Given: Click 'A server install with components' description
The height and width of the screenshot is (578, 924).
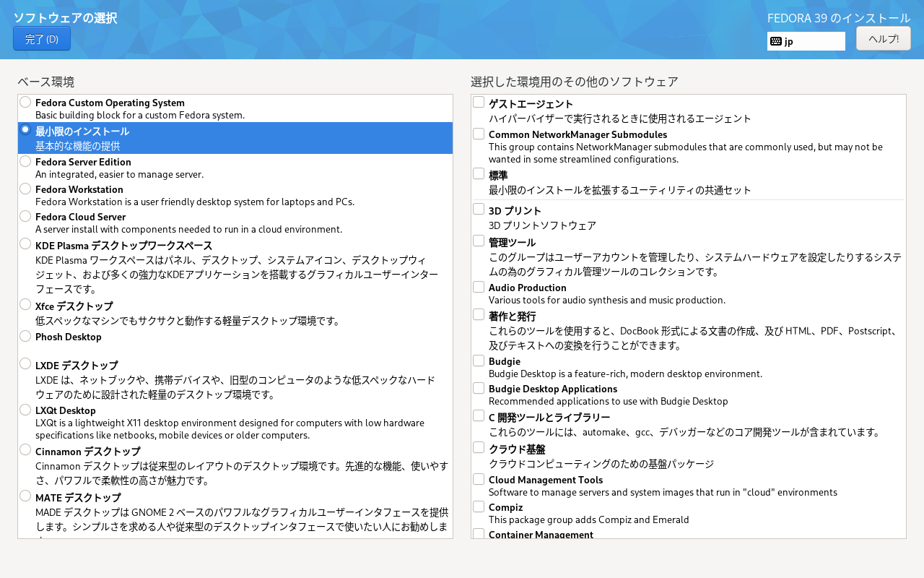Looking at the screenshot, I should coord(188,229).
